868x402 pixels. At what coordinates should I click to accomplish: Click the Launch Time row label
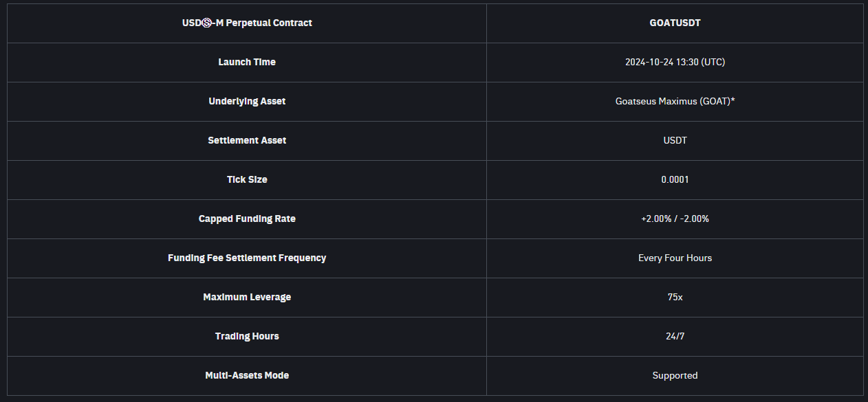point(247,62)
